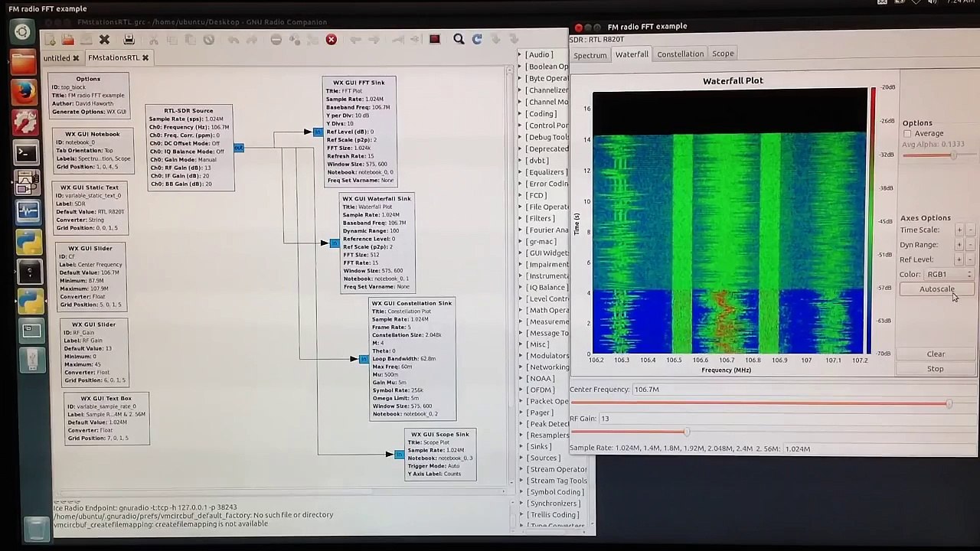Screen dimensions: 980x551
Task: Click the Reload blocks icon
Action: (x=477, y=39)
